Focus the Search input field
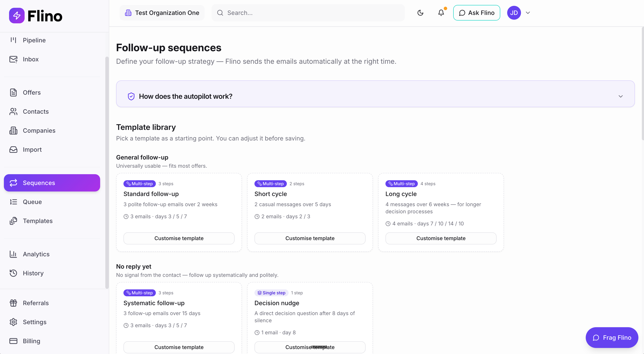Viewport: 644px width, 354px height. point(308,13)
